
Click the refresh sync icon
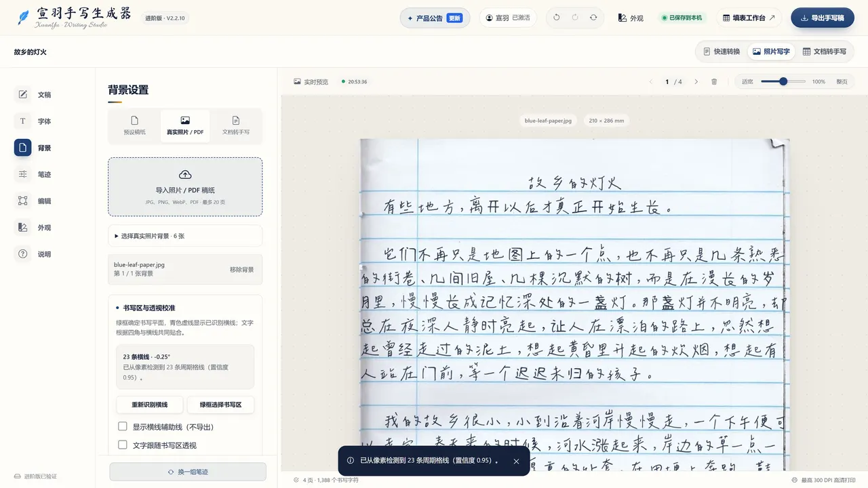593,18
